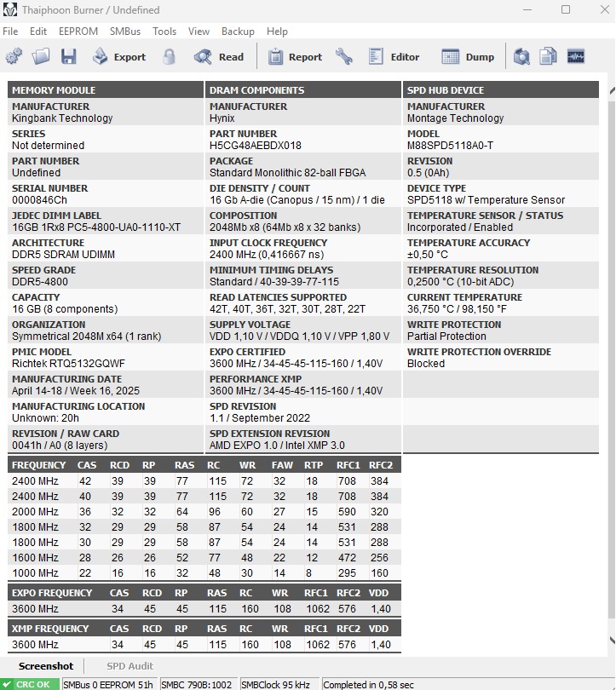This screenshot has width=616, height=690.
Task: Click the padlock write-protection icon
Action: pos(169,57)
